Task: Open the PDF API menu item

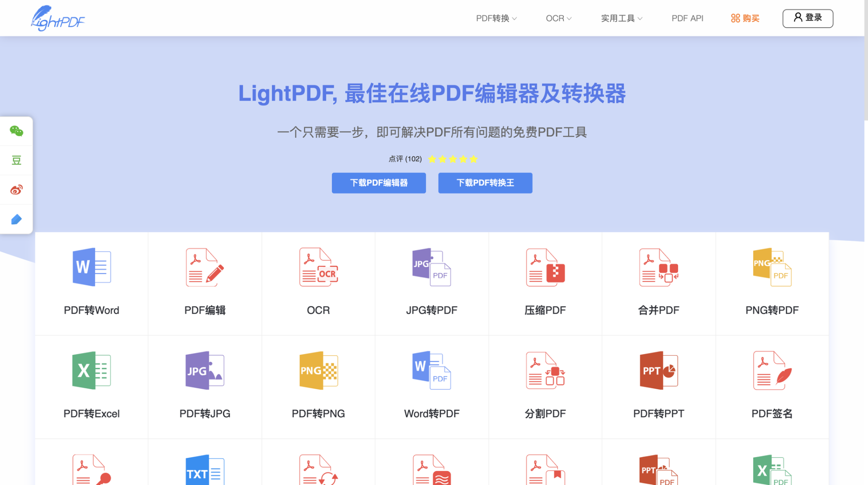Action: click(x=687, y=19)
